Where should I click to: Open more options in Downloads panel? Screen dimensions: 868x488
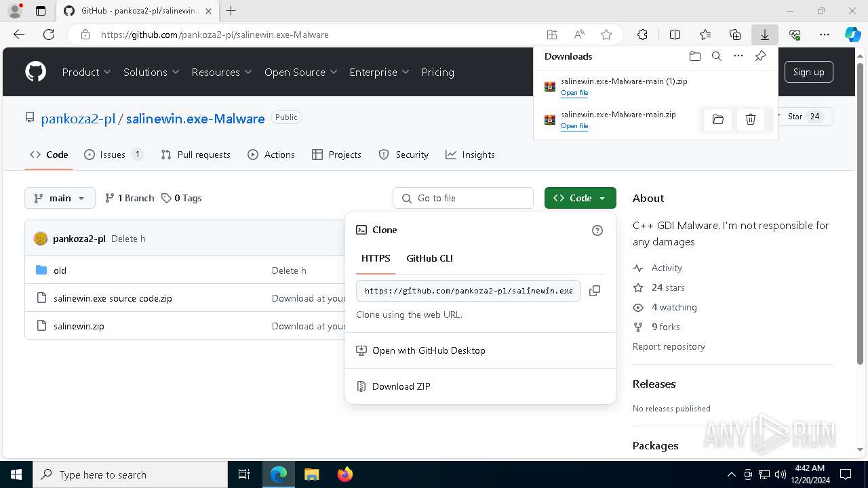tap(738, 56)
